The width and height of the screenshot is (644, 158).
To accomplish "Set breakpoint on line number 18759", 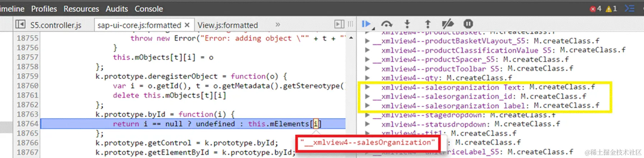I will coord(27,76).
